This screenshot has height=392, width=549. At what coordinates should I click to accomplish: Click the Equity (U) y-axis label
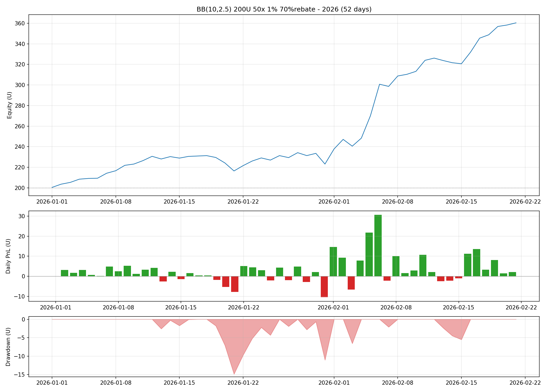tap(9, 105)
